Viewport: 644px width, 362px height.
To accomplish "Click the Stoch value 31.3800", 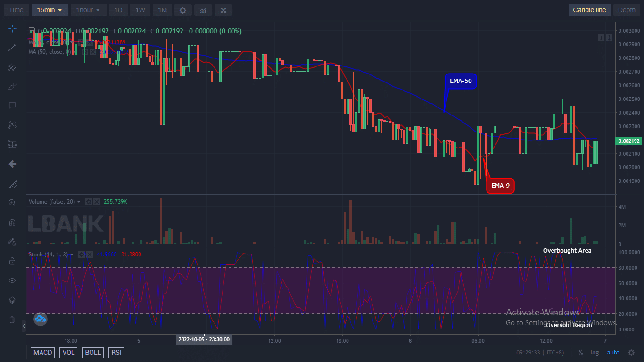I will pyautogui.click(x=131, y=255).
